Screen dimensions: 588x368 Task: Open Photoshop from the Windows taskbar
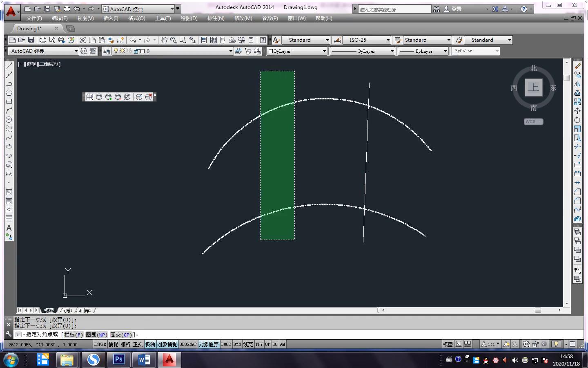tap(118, 359)
